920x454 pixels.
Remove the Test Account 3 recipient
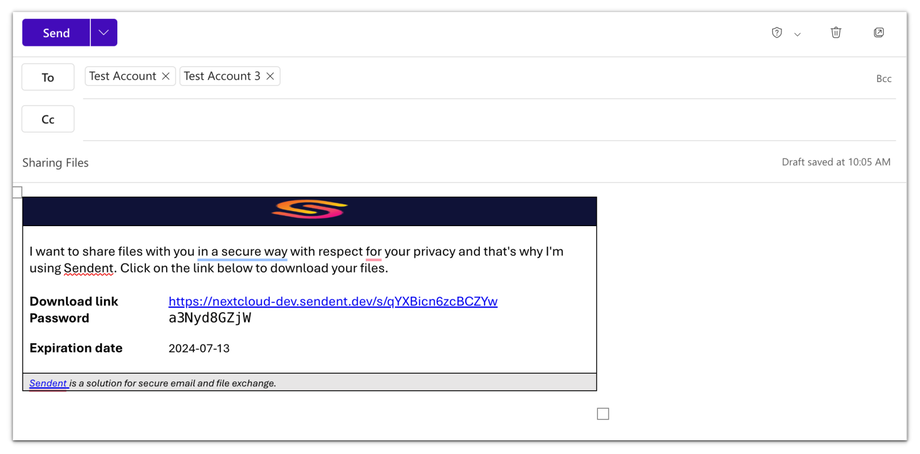(270, 76)
